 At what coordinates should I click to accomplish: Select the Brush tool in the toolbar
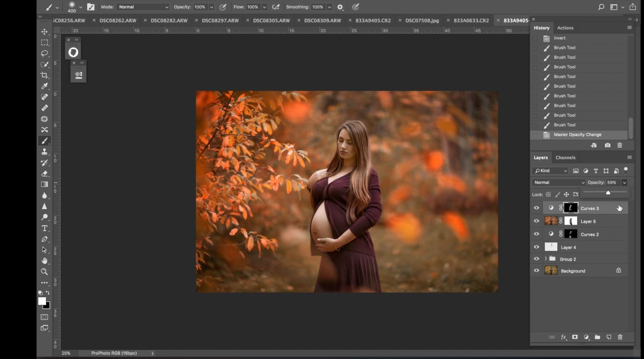[45, 141]
